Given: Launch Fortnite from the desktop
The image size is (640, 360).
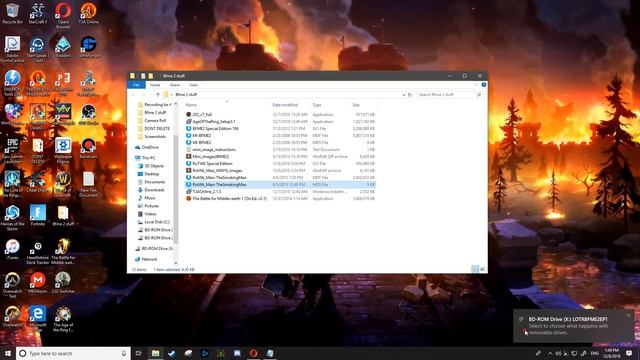Looking at the screenshot, I should 38,215.
